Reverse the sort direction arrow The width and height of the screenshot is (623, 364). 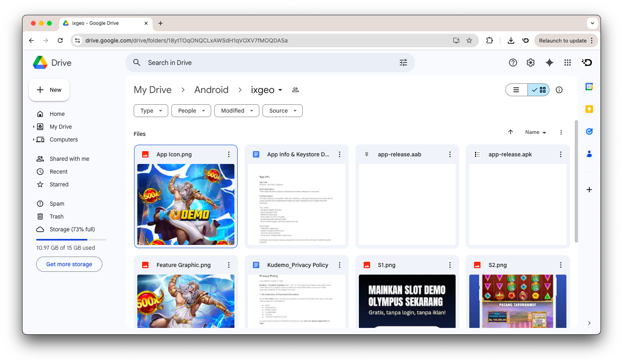click(x=511, y=132)
